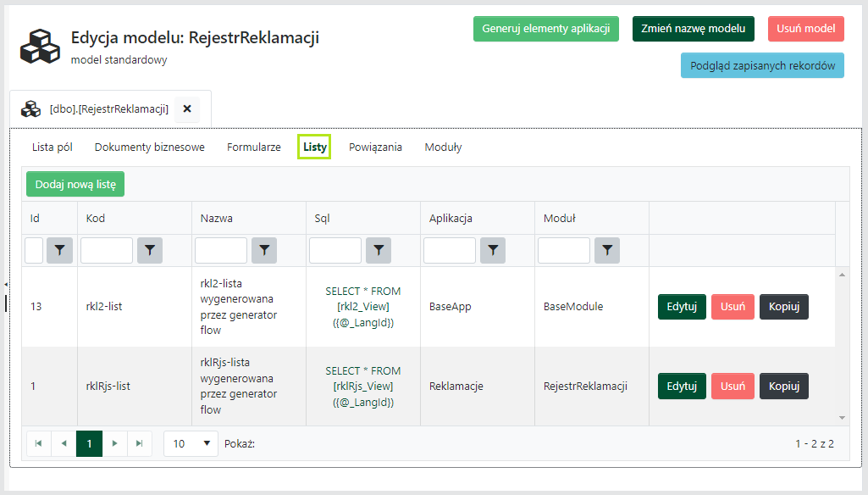Open the filter for the Nazwa column
This screenshot has width=868, height=495.
coord(263,250)
